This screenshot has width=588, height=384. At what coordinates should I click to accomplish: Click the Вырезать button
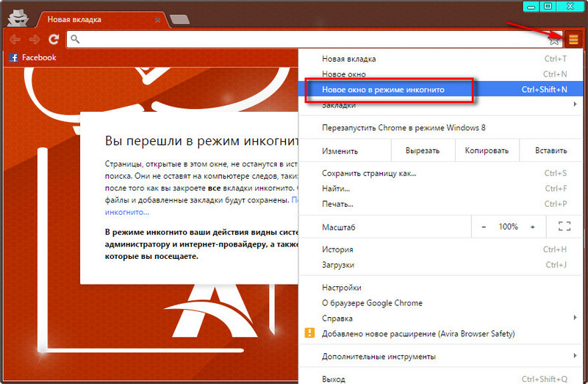[x=423, y=151]
